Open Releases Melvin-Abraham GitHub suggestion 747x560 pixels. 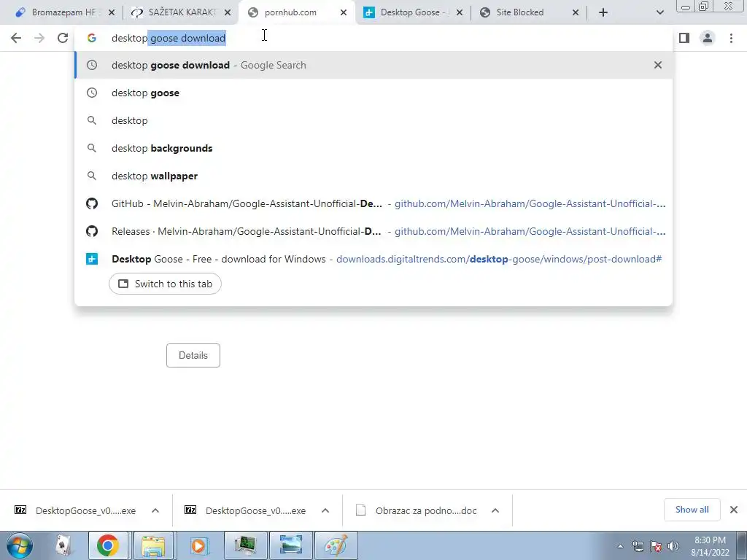coord(373,231)
